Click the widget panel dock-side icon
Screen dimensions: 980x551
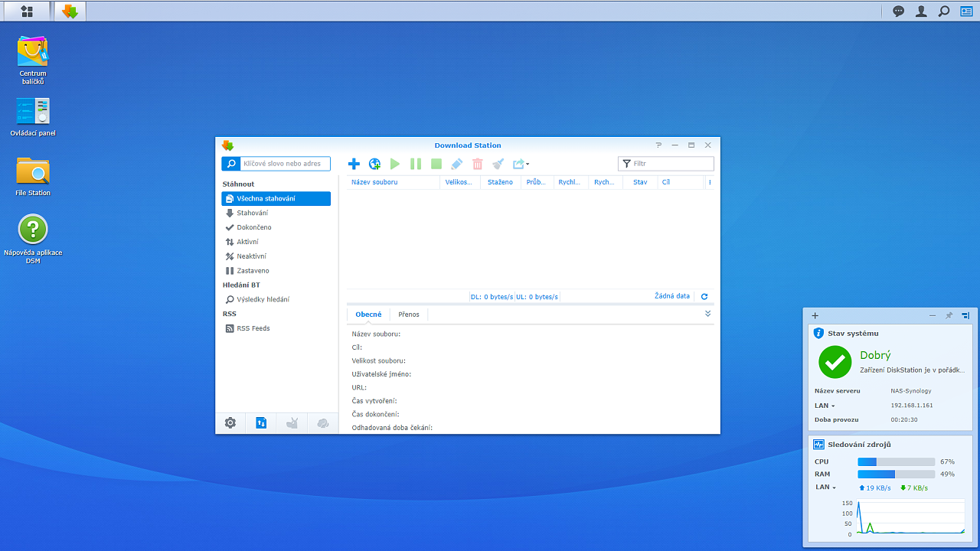pyautogui.click(x=965, y=315)
